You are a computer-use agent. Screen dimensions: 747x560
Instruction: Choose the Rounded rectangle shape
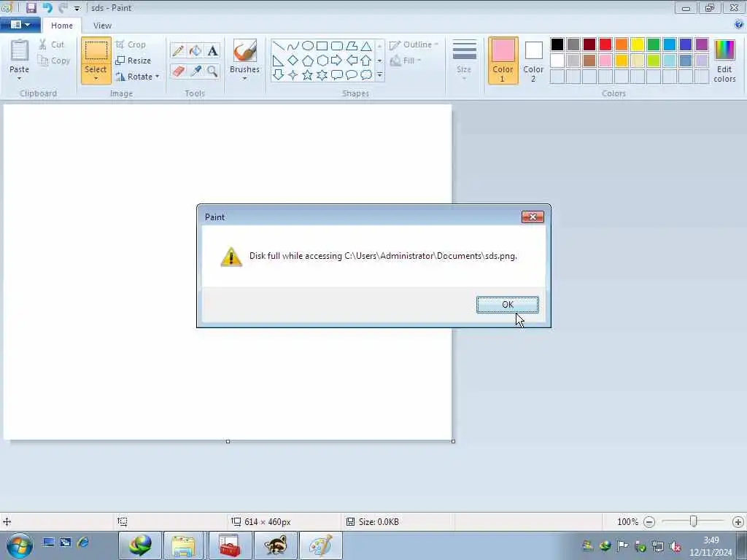click(x=337, y=46)
